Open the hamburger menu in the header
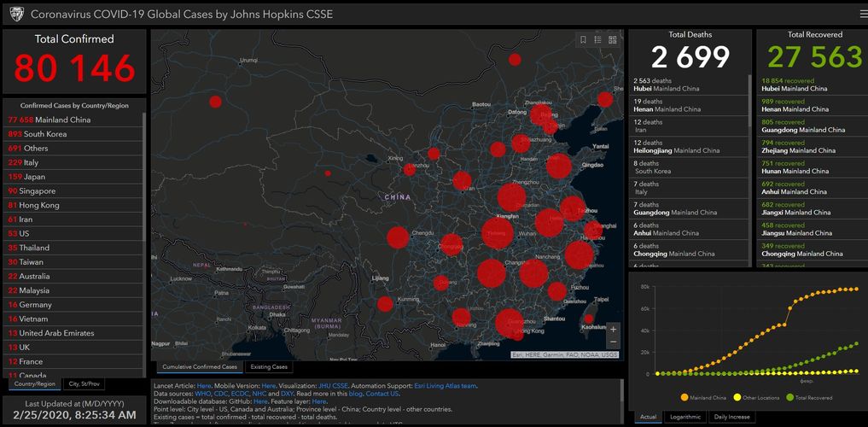Screen dimensions: 868x427 (x=862, y=14)
